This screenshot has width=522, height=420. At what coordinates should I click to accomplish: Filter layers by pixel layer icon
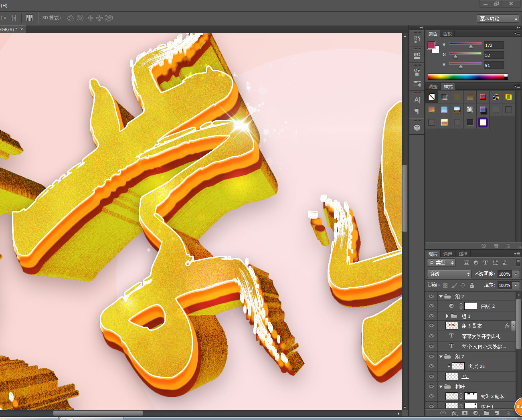pos(466,263)
